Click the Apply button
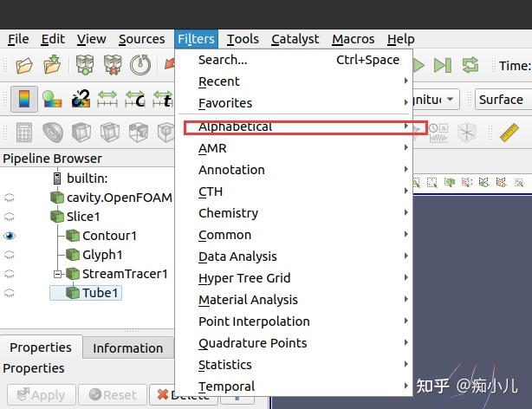This screenshot has width=532, height=409. (x=42, y=395)
